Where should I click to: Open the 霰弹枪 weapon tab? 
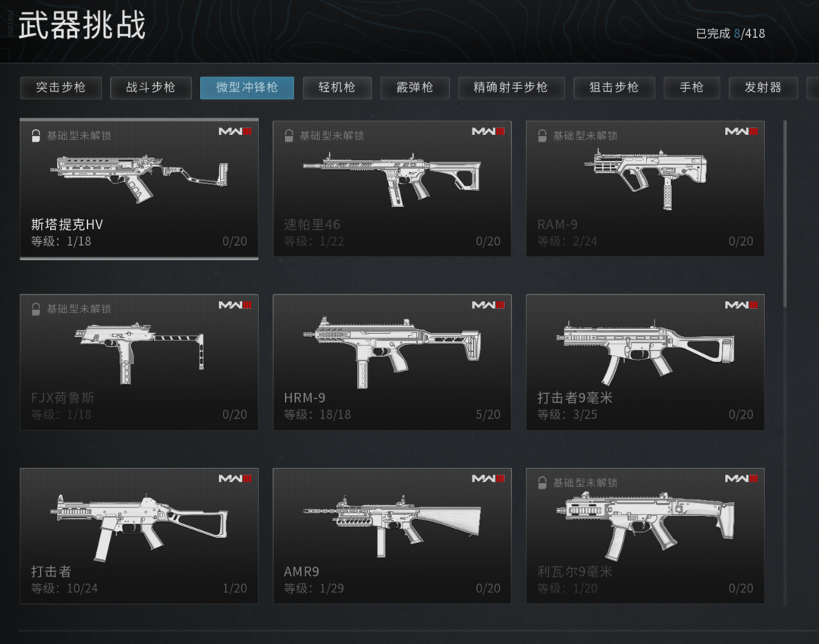415,88
